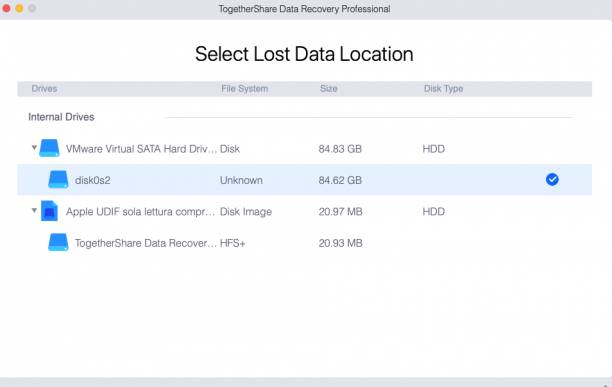Minimize the window with the yellow button
The height and width of the screenshot is (387, 612).
pos(19,8)
